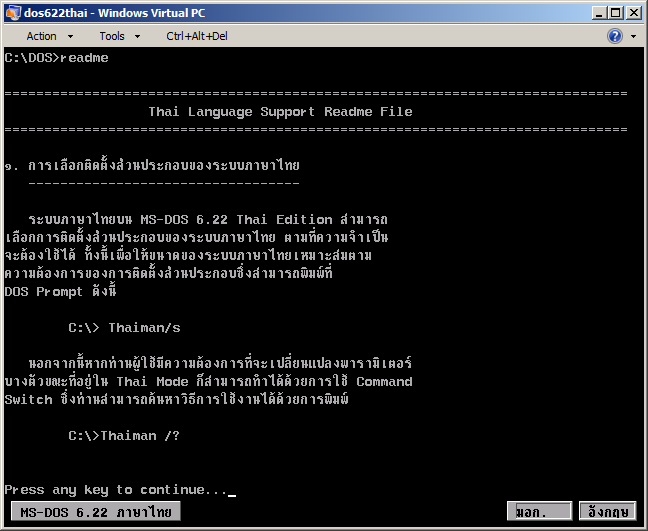The image size is (648, 531).
Task: Click the 'C:\>Thaiman /?' command text
Action: click(124, 436)
